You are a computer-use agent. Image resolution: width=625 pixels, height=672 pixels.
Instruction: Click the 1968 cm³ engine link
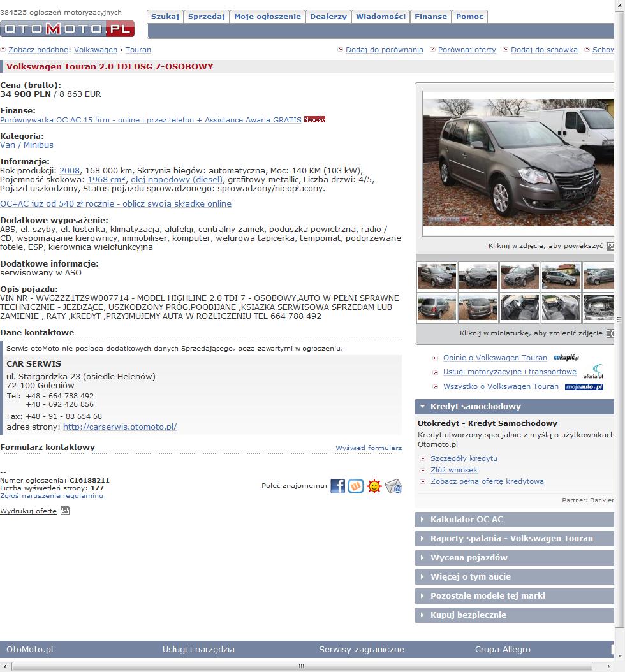click(x=107, y=180)
